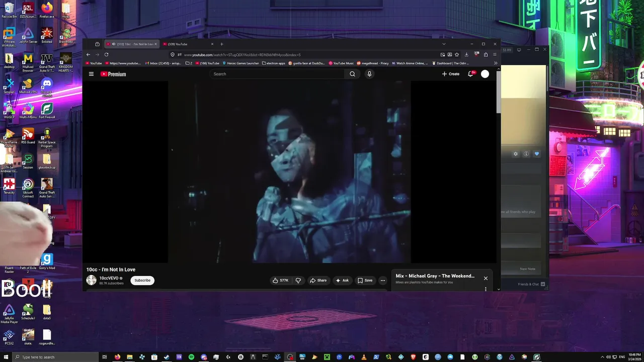Open a new browser tab
The width and height of the screenshot is (644, 362).
coord(221,44)
